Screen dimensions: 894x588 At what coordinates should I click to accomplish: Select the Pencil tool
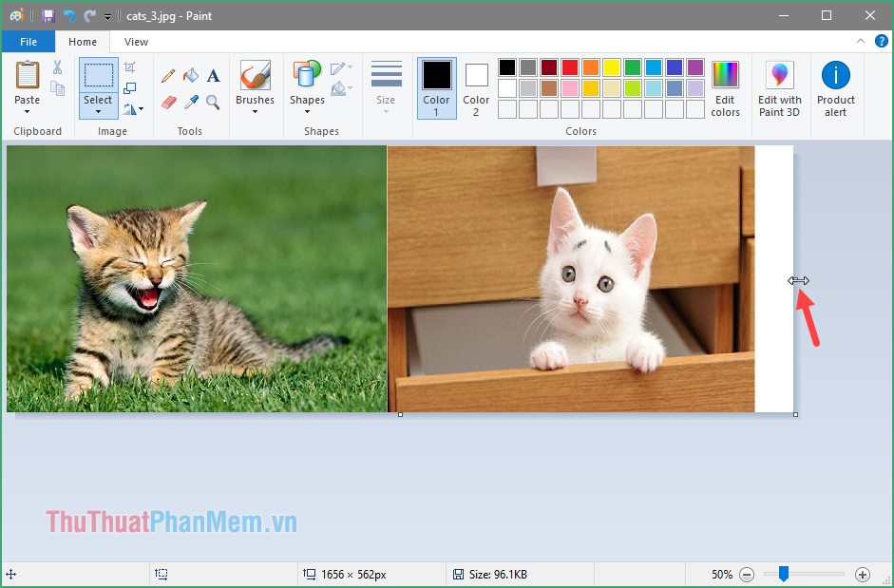(x=168, y=76)
